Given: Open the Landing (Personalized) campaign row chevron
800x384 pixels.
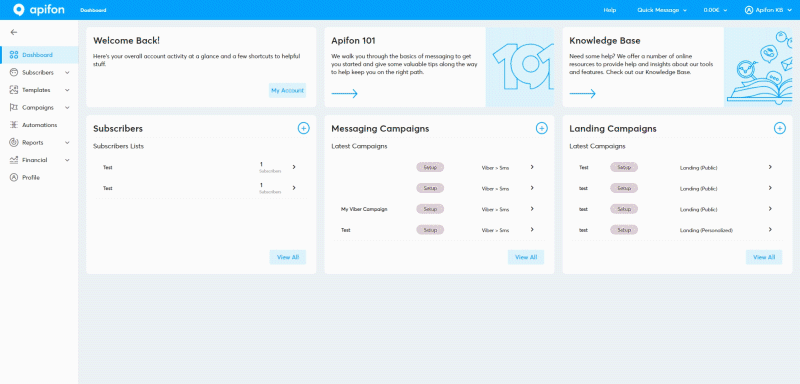Looking at the screenshot, I should [x=770, y=229].
